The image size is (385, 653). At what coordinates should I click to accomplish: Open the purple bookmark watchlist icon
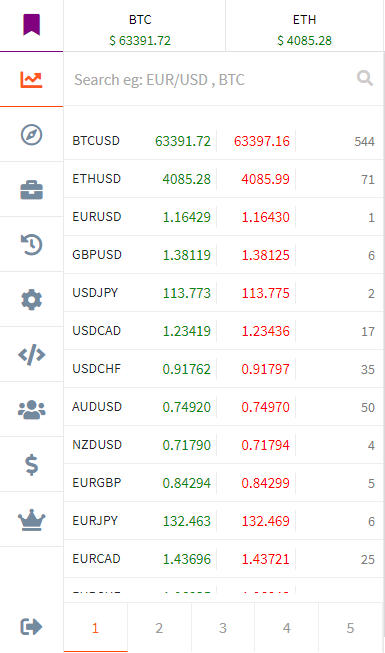pos(32,25)
